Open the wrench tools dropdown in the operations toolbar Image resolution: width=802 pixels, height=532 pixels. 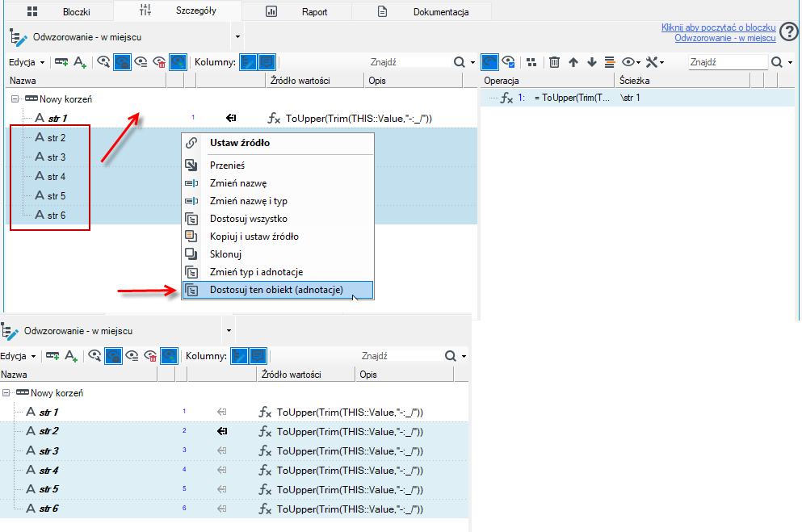click(655, 62)
